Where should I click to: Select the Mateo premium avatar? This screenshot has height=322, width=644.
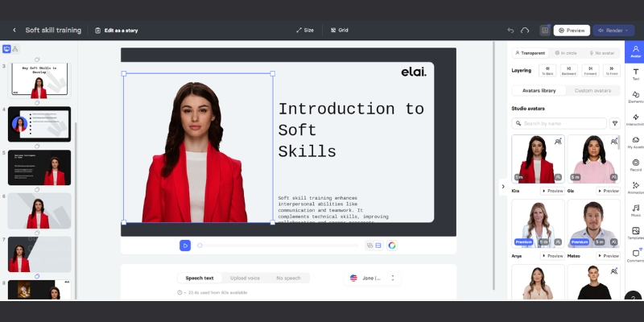pyautogui.click(x=594, y=224)
